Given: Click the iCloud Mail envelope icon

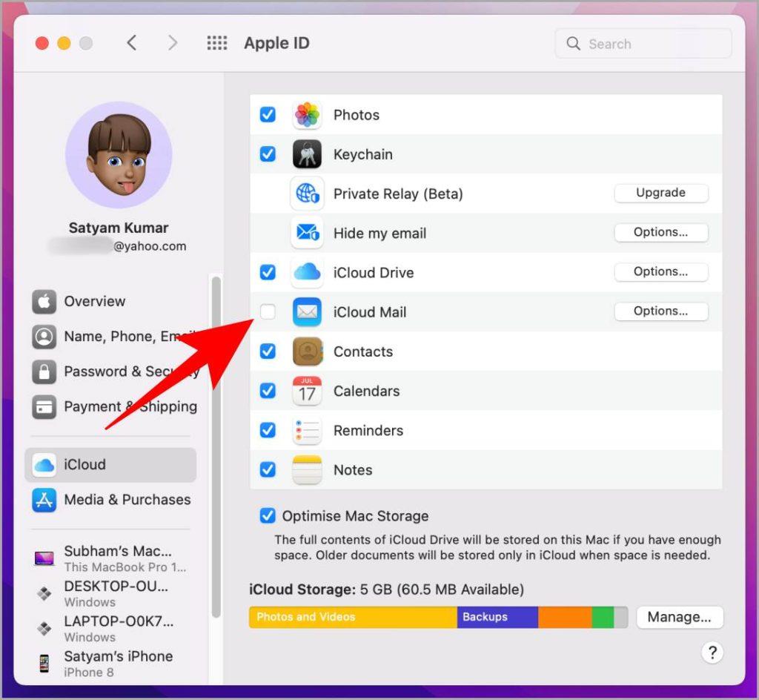Looking at the screenshot, I should pyautogui.click(x=307, y=311).
